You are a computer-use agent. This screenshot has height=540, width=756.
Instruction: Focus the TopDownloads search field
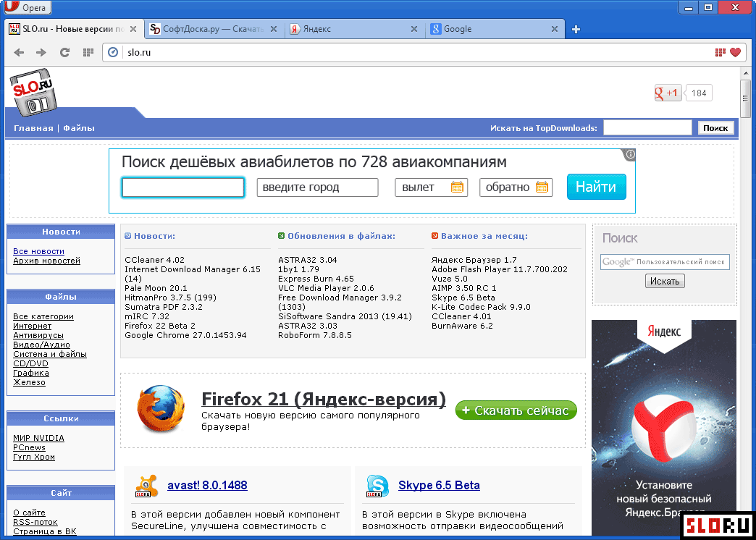[x=647, y=128]
